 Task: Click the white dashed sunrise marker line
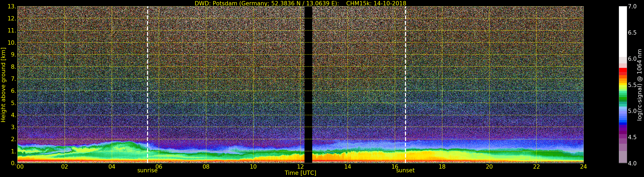pos(147,85)
